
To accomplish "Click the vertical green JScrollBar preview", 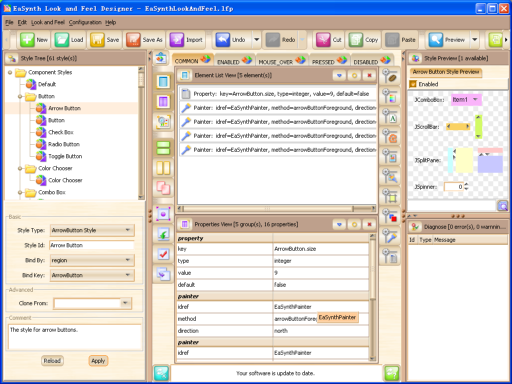I will point(479,127).
